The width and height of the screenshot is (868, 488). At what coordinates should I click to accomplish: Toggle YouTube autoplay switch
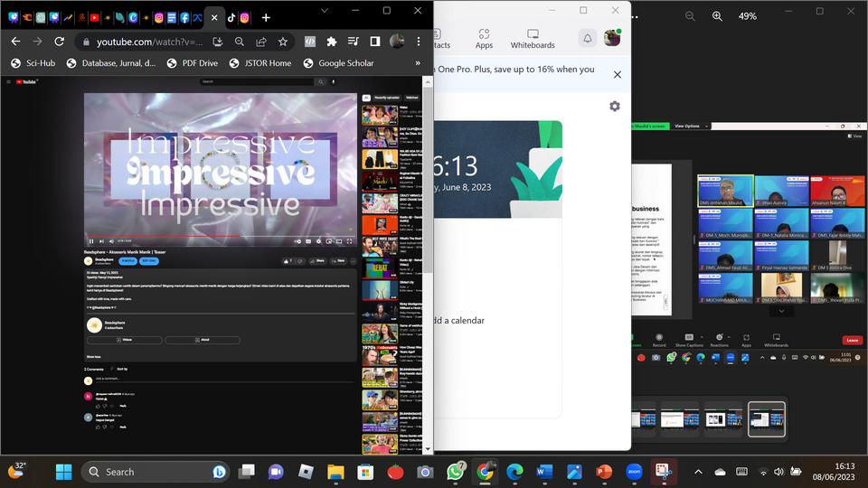[297, 241]
